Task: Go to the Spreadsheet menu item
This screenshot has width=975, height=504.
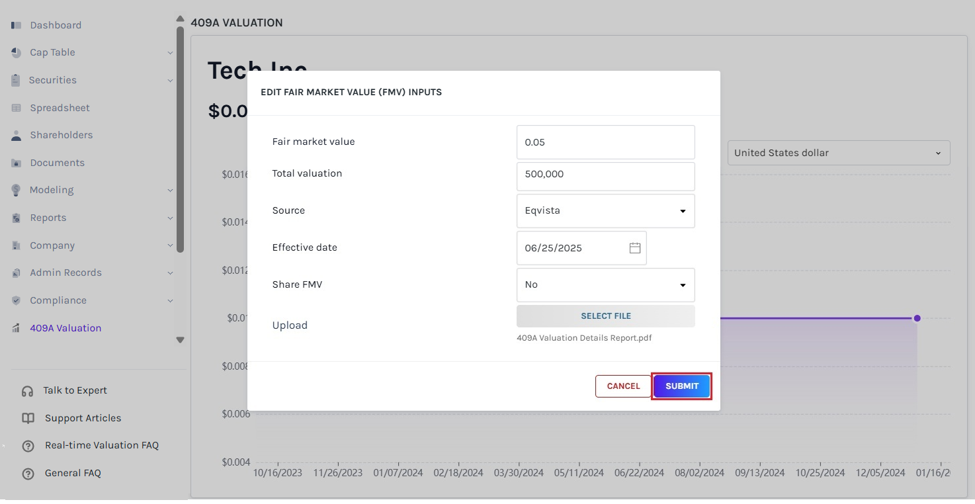Action: [x=60, y=108]
